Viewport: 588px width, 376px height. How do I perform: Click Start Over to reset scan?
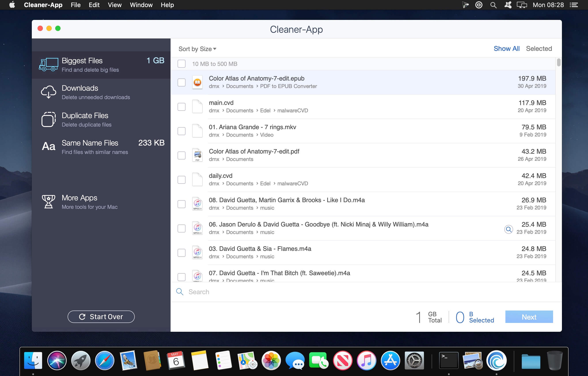101,317
